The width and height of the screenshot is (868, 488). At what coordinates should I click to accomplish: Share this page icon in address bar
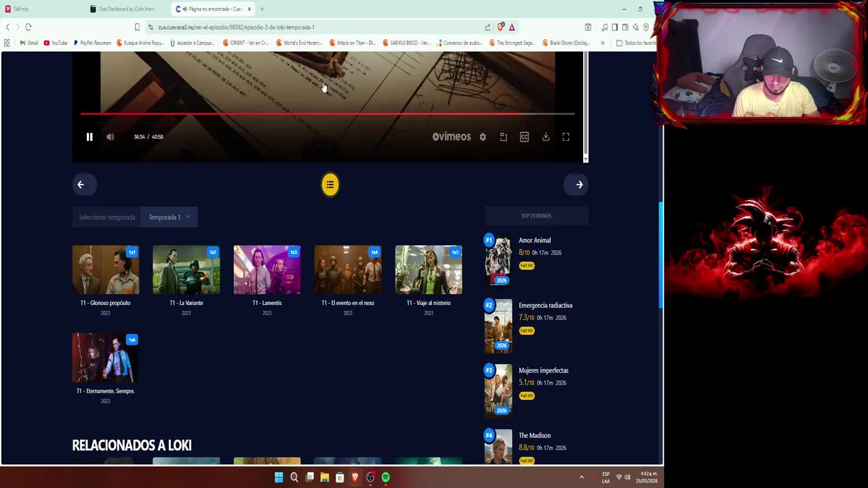pyautogui.click(x=488, y=27)
